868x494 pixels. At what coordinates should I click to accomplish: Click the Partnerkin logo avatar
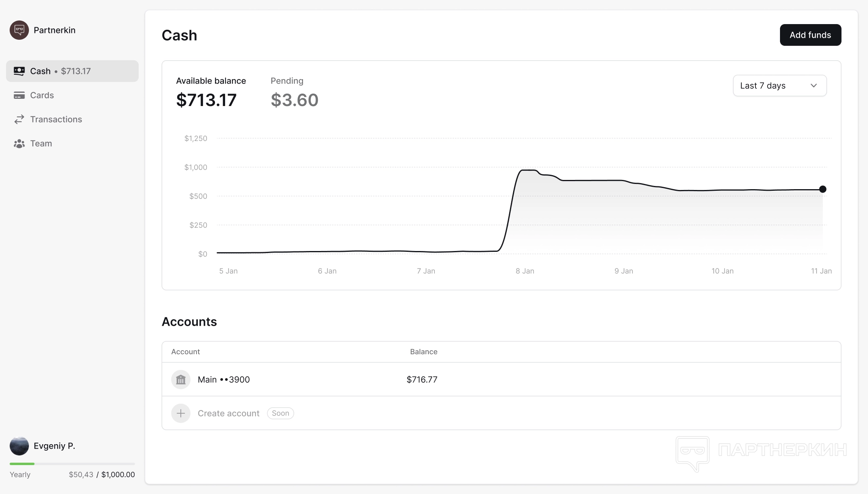pyautogui.click(x=19, y=30)
